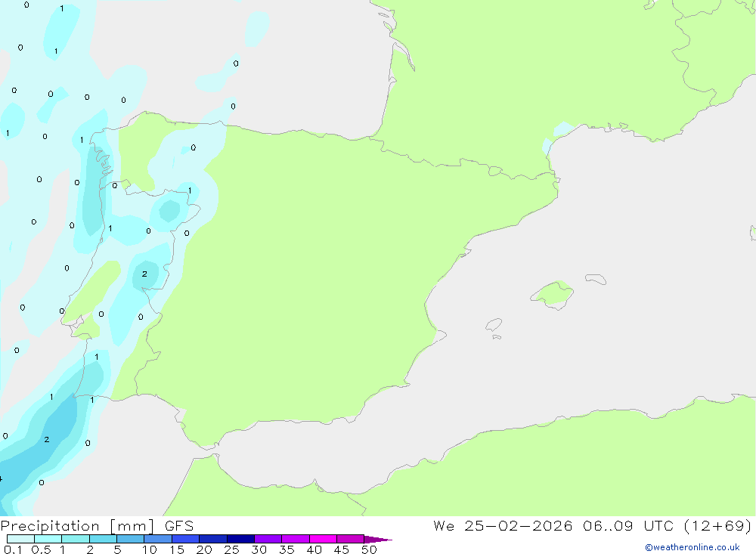This screenshot has height=554, width=756.
Task: Click the legend label '50'
Action: (369, 549)
